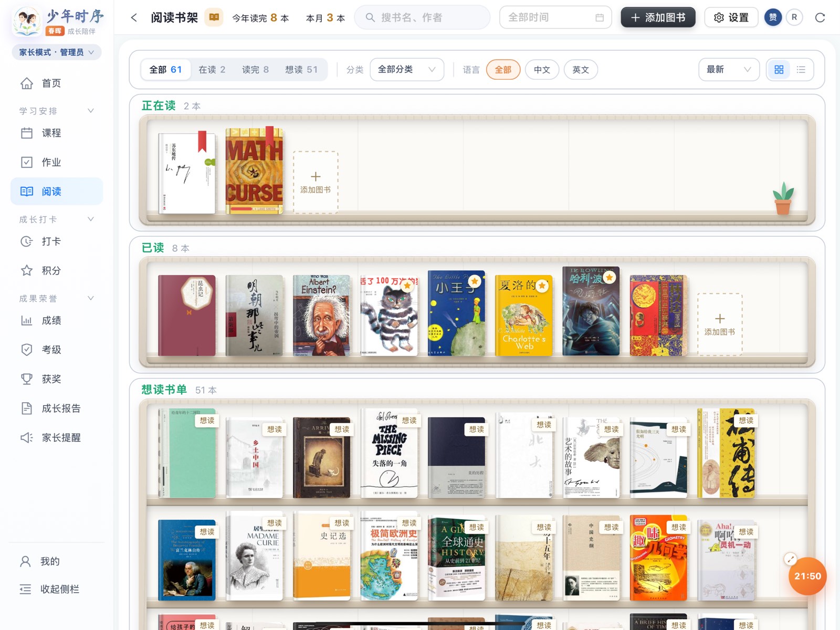The image size is (840, 630).
Task: Open the Math Curse book cover
Action: [x=254, y=171]
